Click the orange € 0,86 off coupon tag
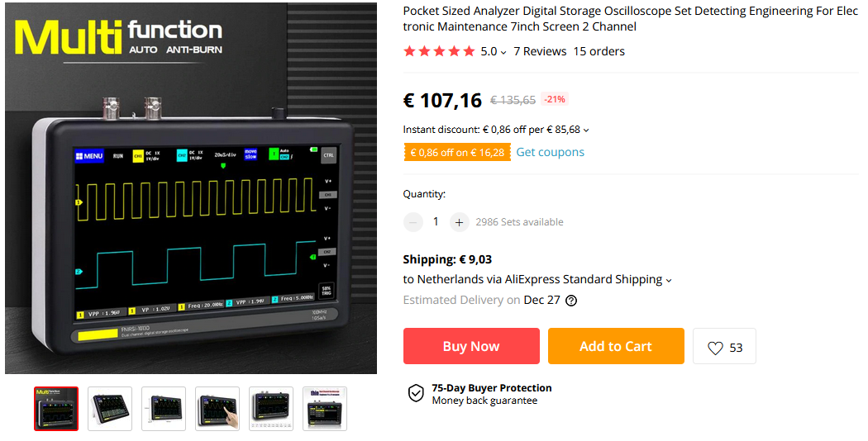The height and width of the screenshot is (441, 868). coord(457,153)
